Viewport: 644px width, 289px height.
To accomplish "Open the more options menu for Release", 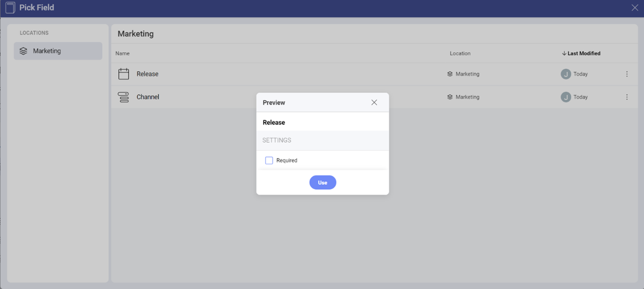I will click(627, 74).
